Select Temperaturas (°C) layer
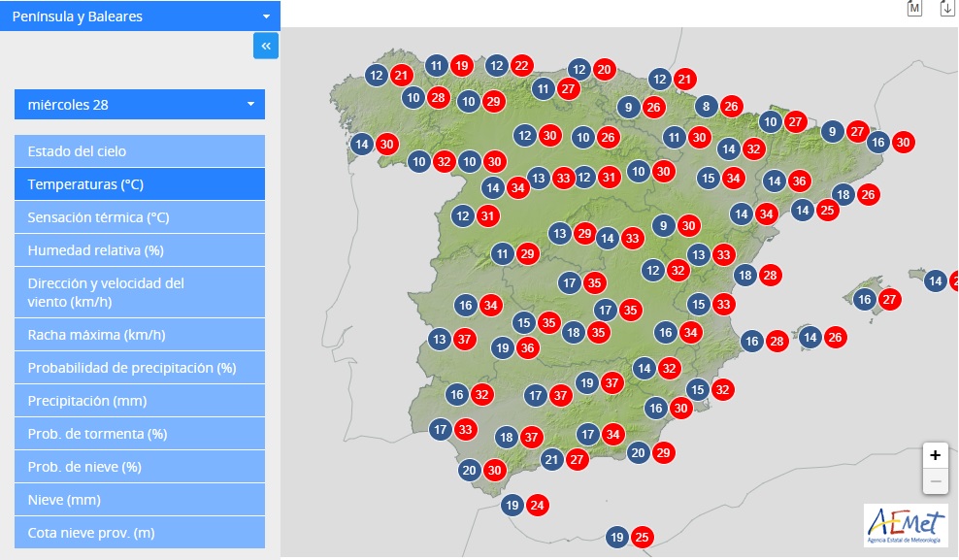This screenshot has width=959, height=560. coord(140,184)
